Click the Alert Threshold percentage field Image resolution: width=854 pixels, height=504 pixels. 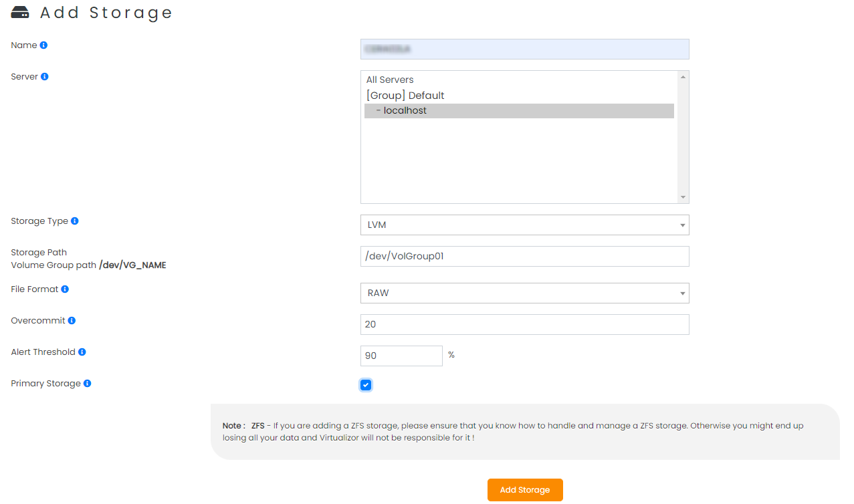coord(401,356)
